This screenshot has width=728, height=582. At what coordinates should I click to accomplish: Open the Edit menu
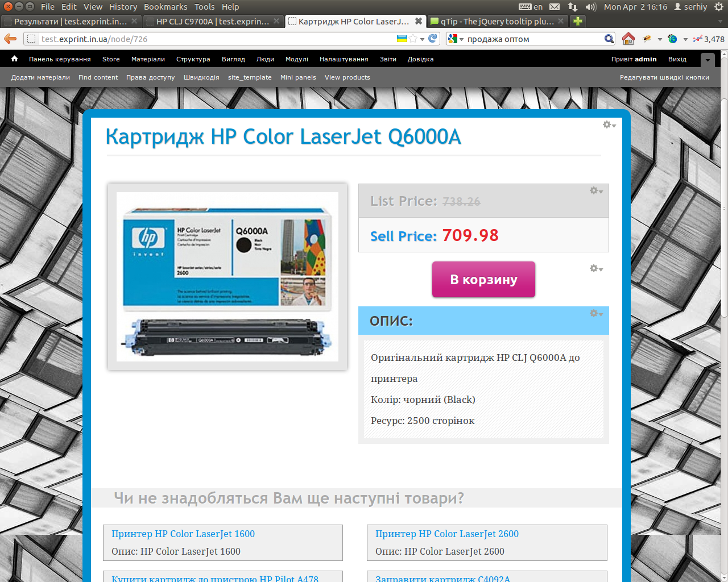pos(69,7)
